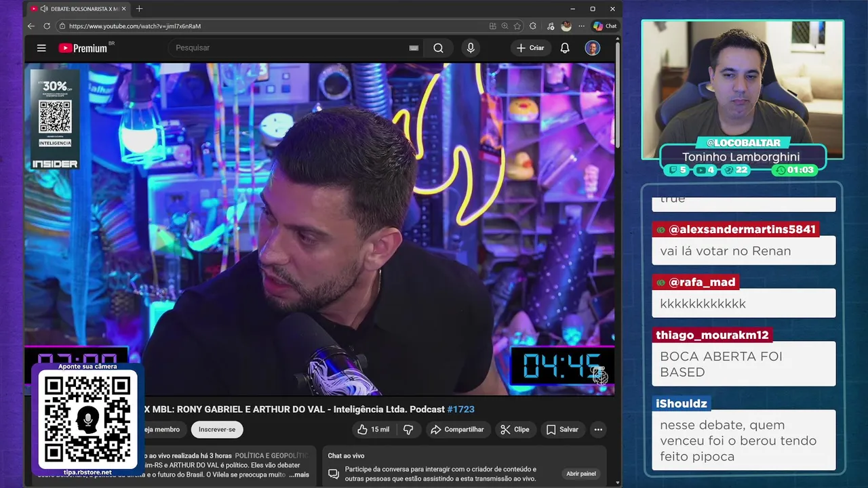The height and width of the screenshot is (488, 868).
Task: Click the 01:03 timer badge
Action: [x=795, y=170]
